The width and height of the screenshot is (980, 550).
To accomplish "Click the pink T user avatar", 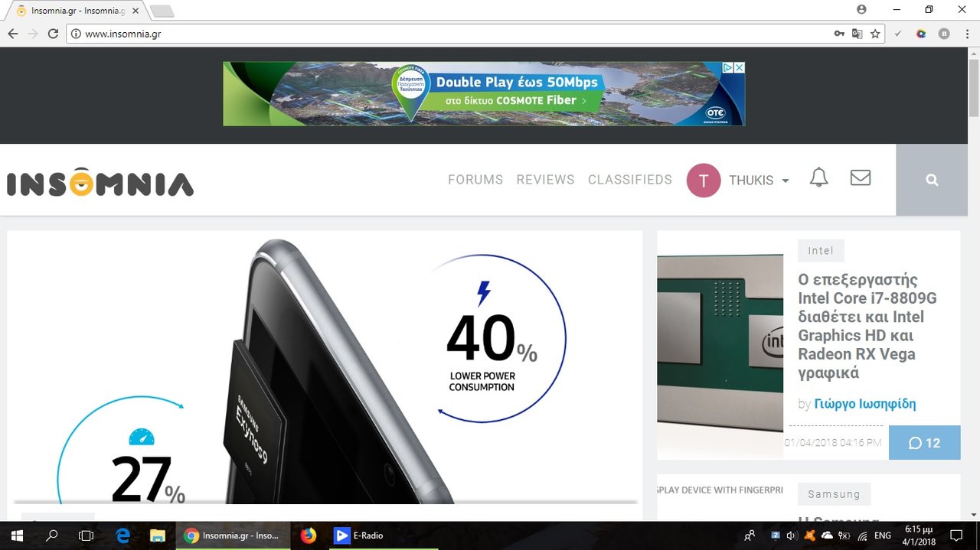I will pyautogui.click(x=704, y=181).
